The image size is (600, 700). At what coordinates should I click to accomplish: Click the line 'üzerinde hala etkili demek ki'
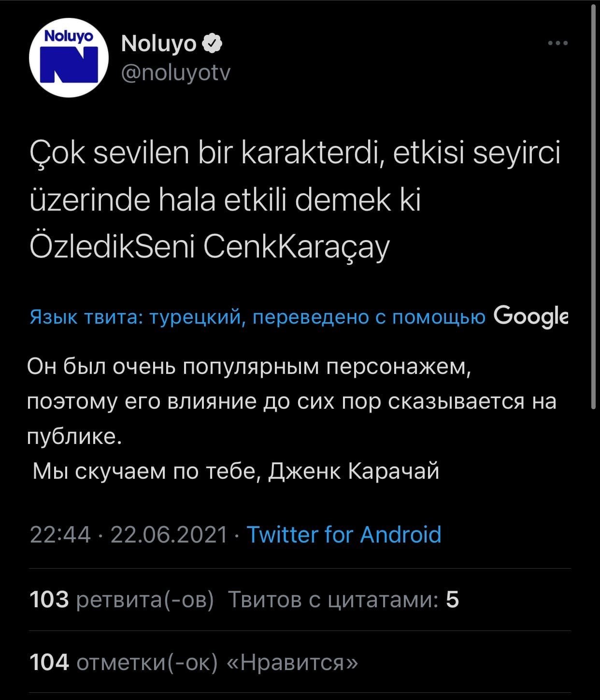tap(225, 200)
